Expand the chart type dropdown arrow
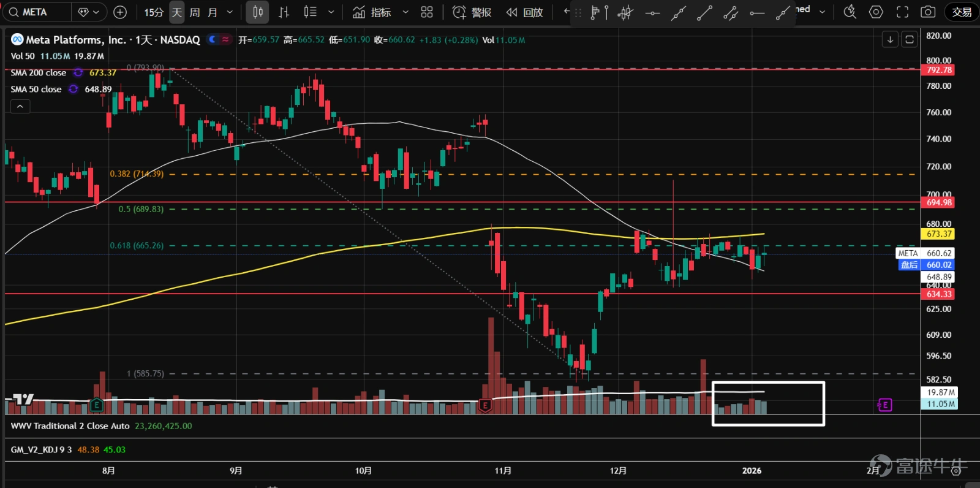The image size is (980, 488). 331,12
